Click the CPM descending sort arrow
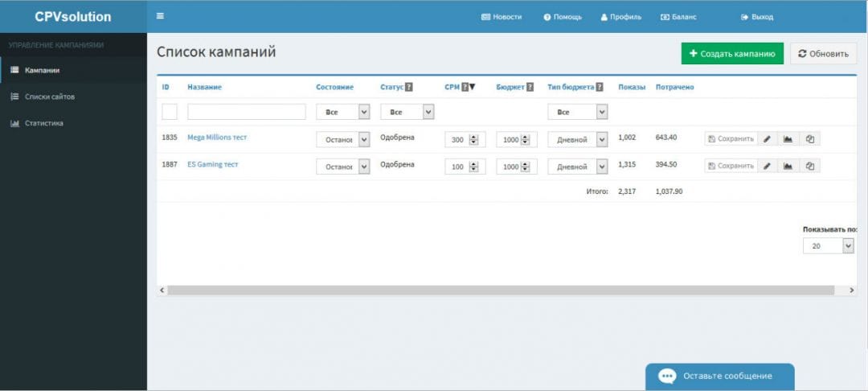The image size is (868, 391). tap(473, 87)
